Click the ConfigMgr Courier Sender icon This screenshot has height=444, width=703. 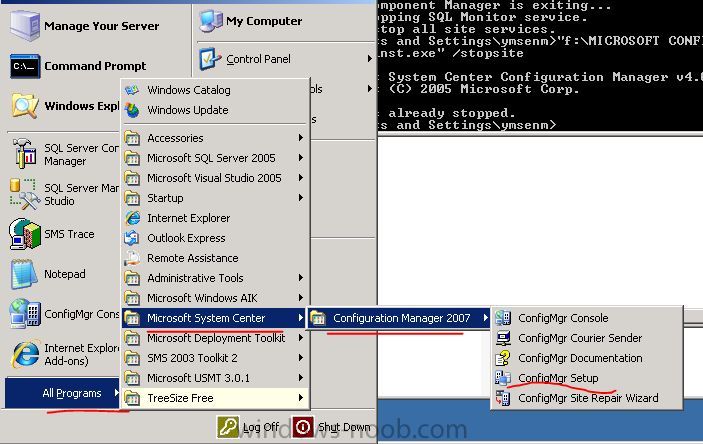[503, 338]
